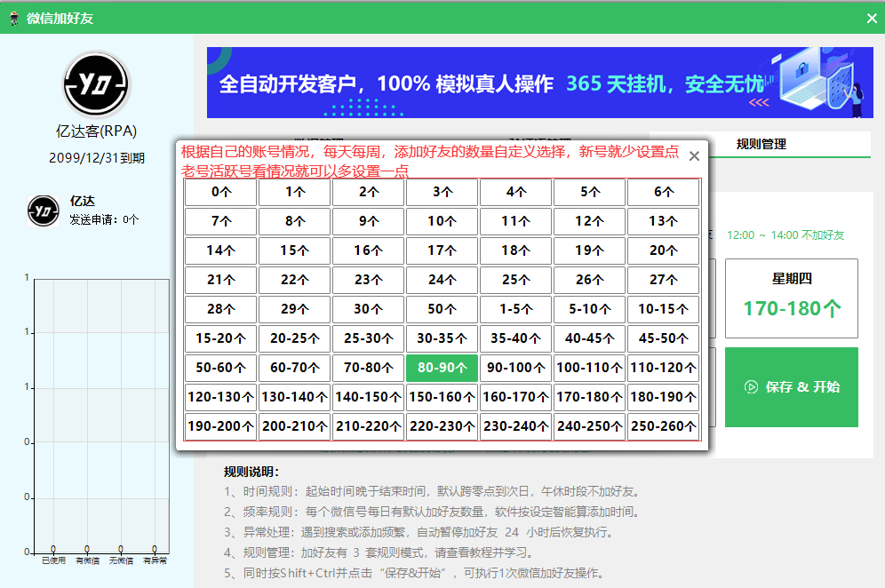Pick the 160-170个 range
This screenshot has width=885, height=588.
(516, 397)
